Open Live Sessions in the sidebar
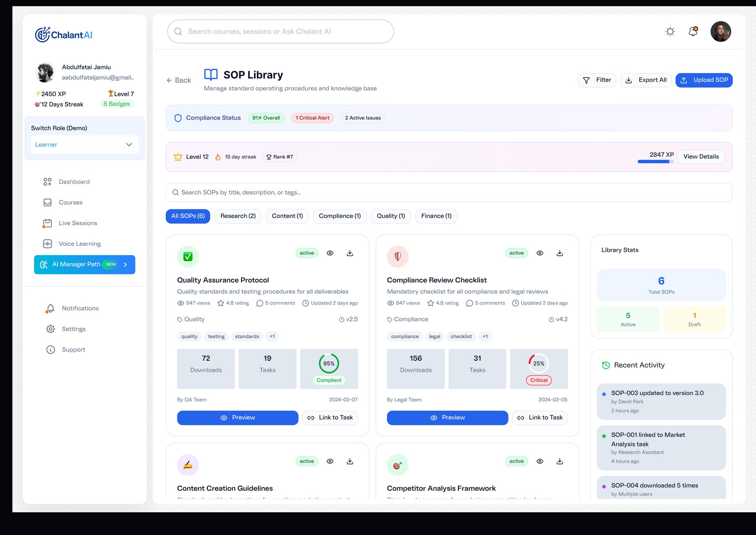Screen dimensions: 756x535 coord(78,223)
